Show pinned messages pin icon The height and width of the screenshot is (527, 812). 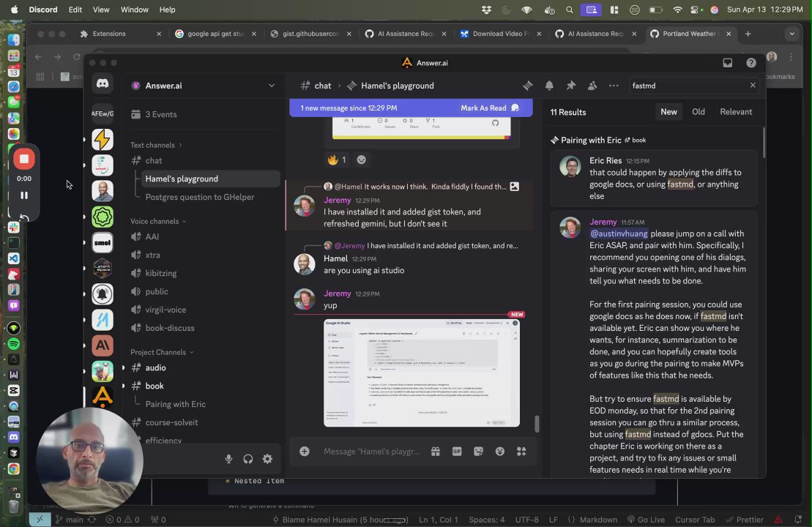tap(570, 86)
